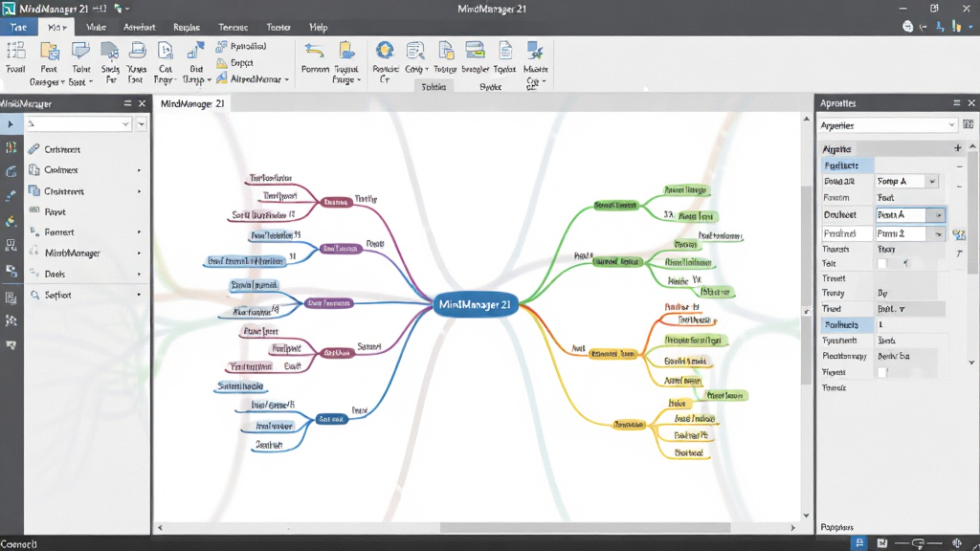Image resolution: width=980 pixels, height=551 pixels.
Task: Click the 'Pleattsnngy' property row label
Action: coord(844,356)
